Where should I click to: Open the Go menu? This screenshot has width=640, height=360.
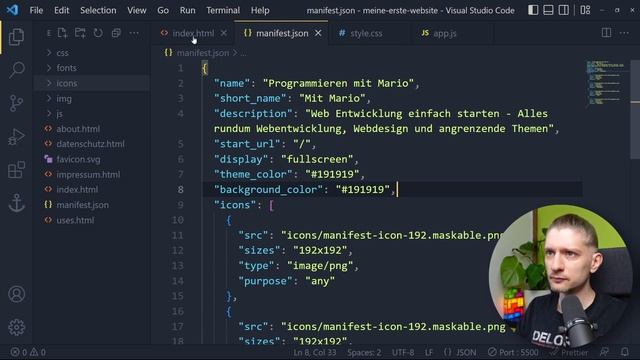click(163, 10)
